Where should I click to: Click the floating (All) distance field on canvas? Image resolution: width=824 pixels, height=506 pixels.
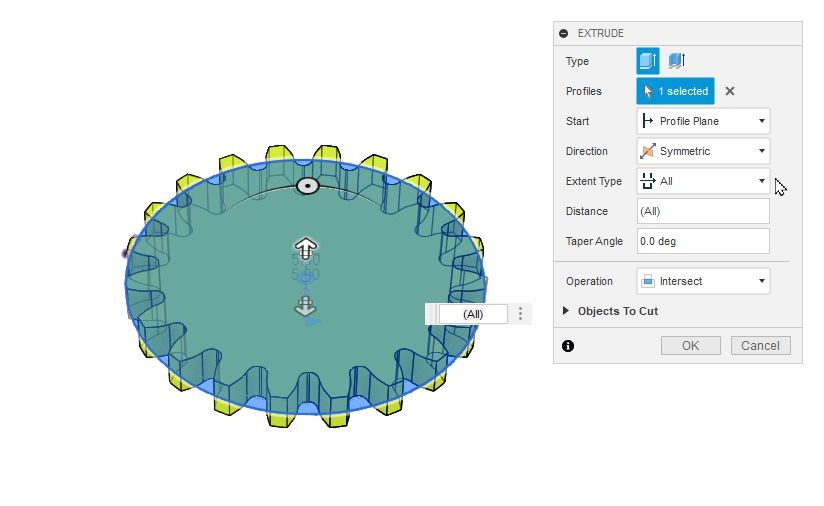point(473,314)
